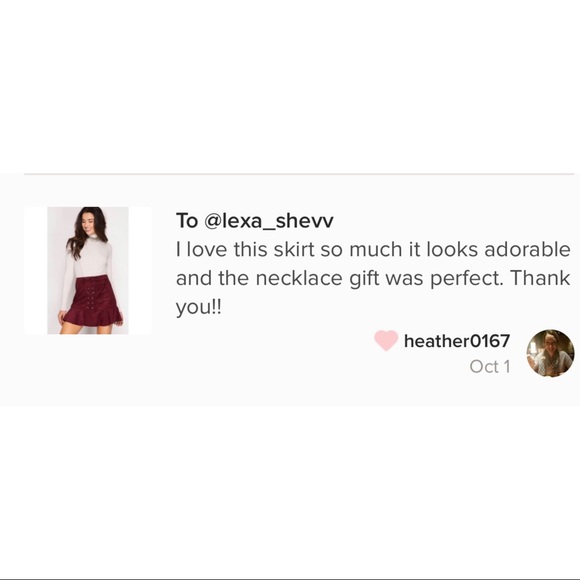Click the word "adorable" in the comment
This screenshot has height=580, width=580.
(x=527, y=249)
